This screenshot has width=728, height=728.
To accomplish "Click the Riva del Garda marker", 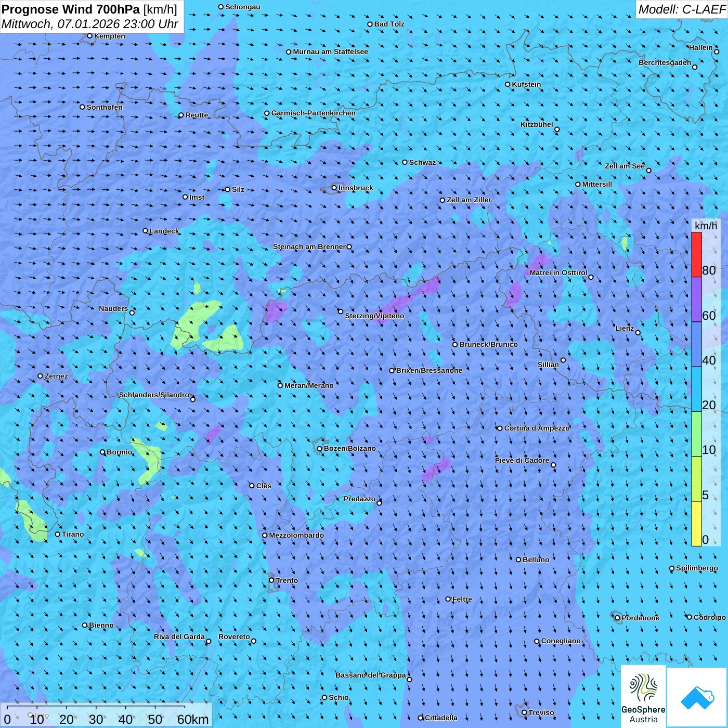I will click(209, 641).
